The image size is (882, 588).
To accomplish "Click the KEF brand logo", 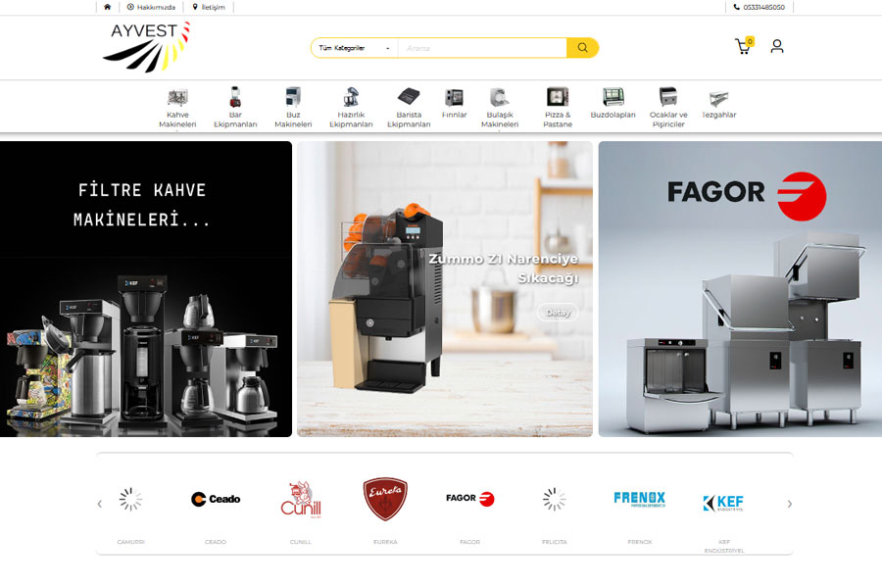I will [724, 503].
